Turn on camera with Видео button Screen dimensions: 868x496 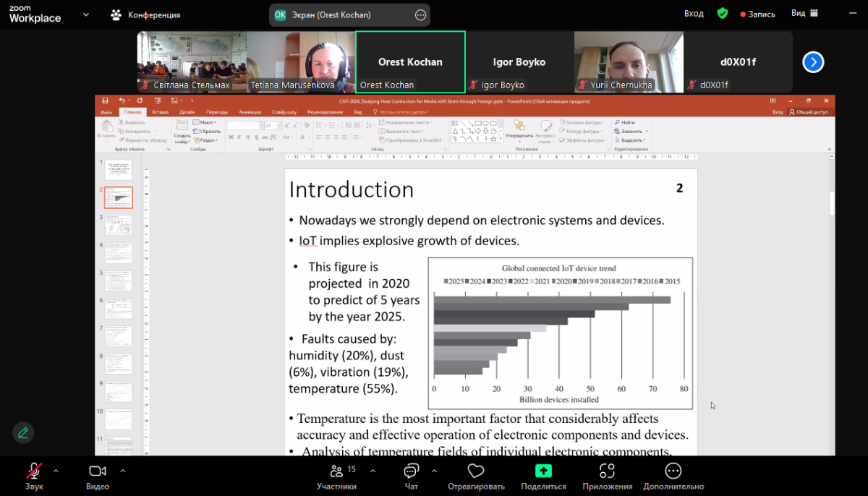[x=98, y=471]
